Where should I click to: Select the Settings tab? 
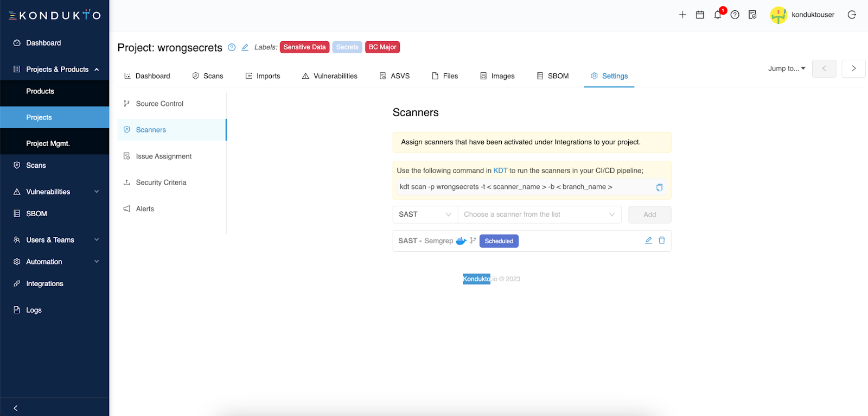pyautogui.click(x=609, y=76)
